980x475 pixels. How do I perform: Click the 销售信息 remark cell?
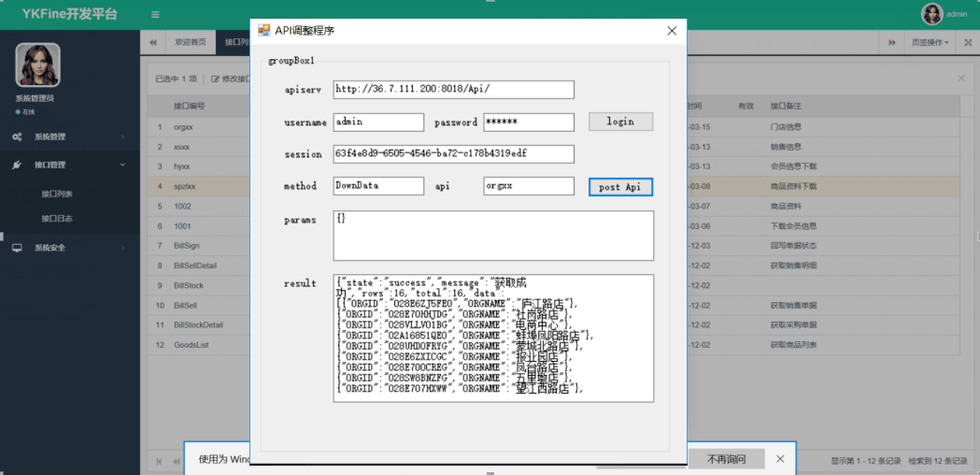tap(787, 147)
